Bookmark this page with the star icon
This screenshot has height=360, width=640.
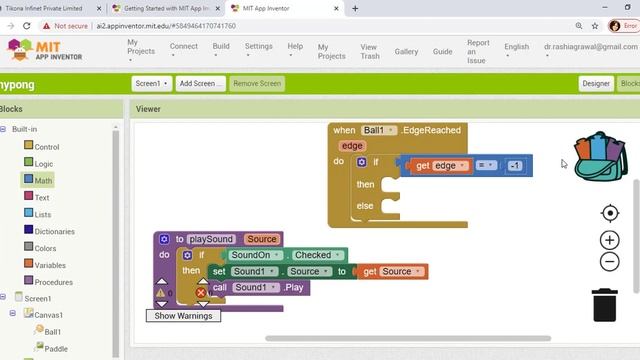[595, 26]
